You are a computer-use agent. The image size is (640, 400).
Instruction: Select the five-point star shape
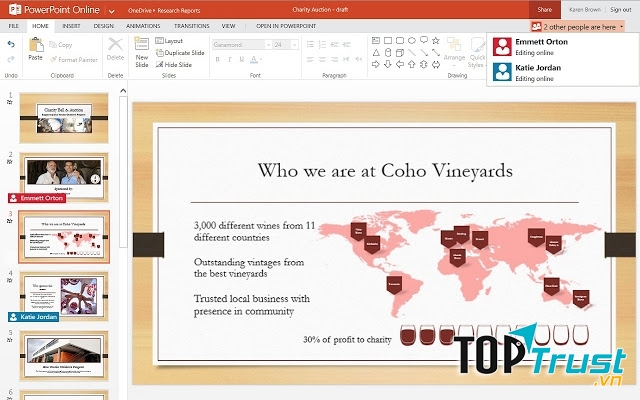click(436, 40)
